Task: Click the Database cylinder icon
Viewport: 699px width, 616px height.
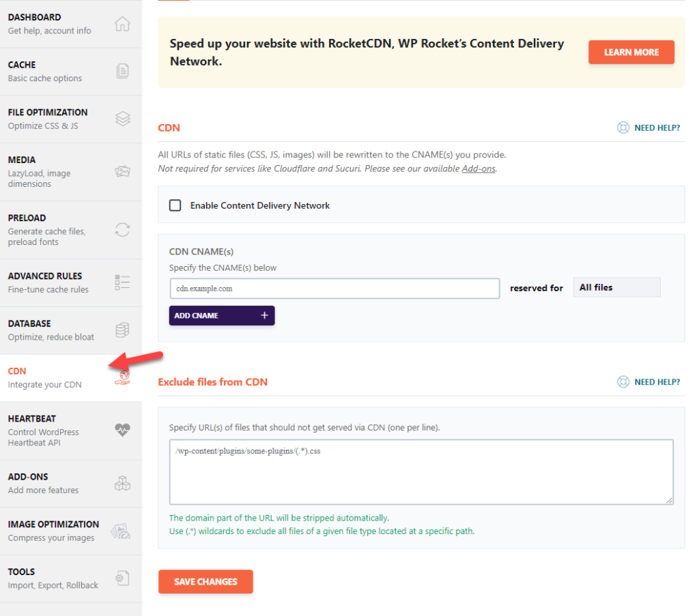Action: click(x=123, y=330)
